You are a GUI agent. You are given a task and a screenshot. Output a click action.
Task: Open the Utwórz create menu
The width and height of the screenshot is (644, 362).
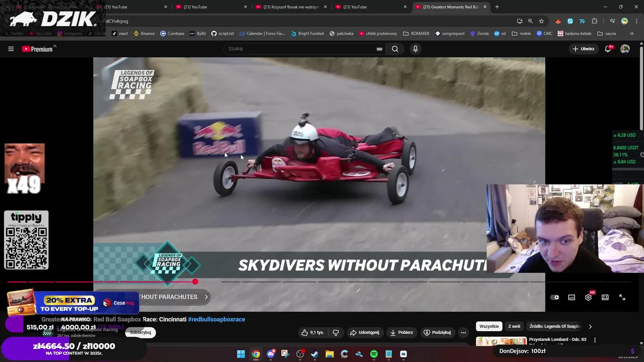584,49
